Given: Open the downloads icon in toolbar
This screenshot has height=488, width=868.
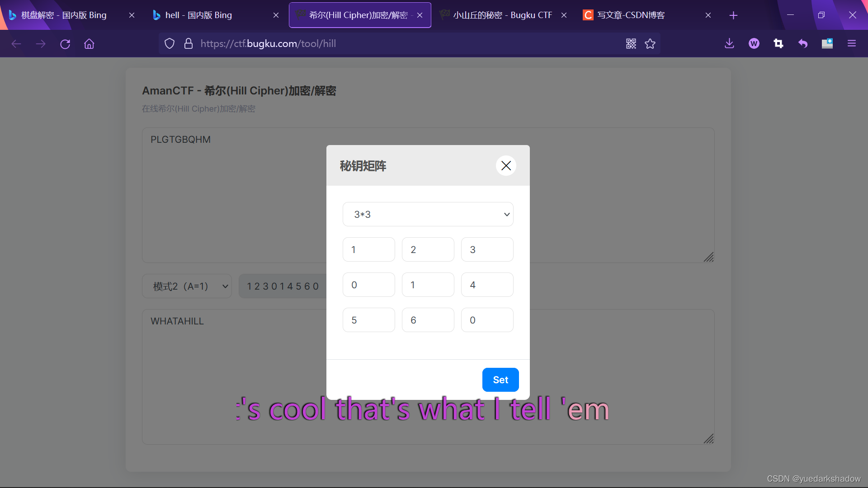Looking at the screenshot, I should (729, 43).
